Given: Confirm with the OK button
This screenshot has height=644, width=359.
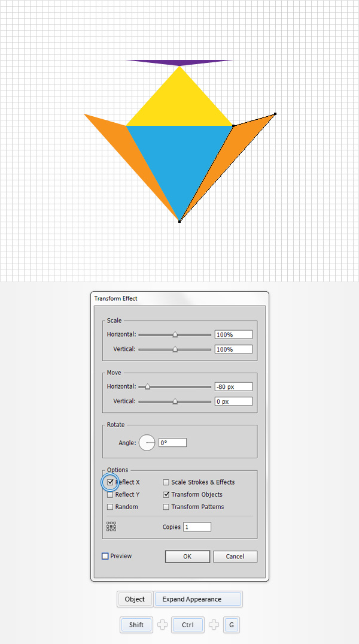Looking at the screenshot, I should (187, 557).
